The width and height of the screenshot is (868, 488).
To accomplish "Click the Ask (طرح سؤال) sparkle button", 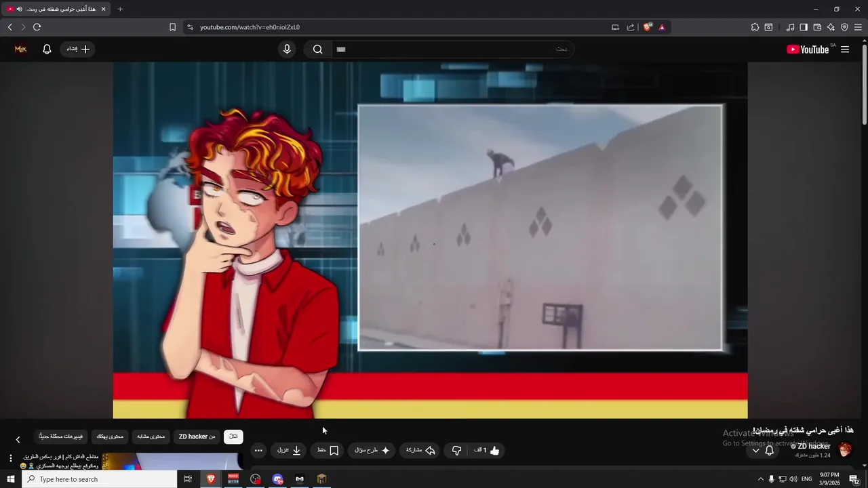I will (372, 450).
